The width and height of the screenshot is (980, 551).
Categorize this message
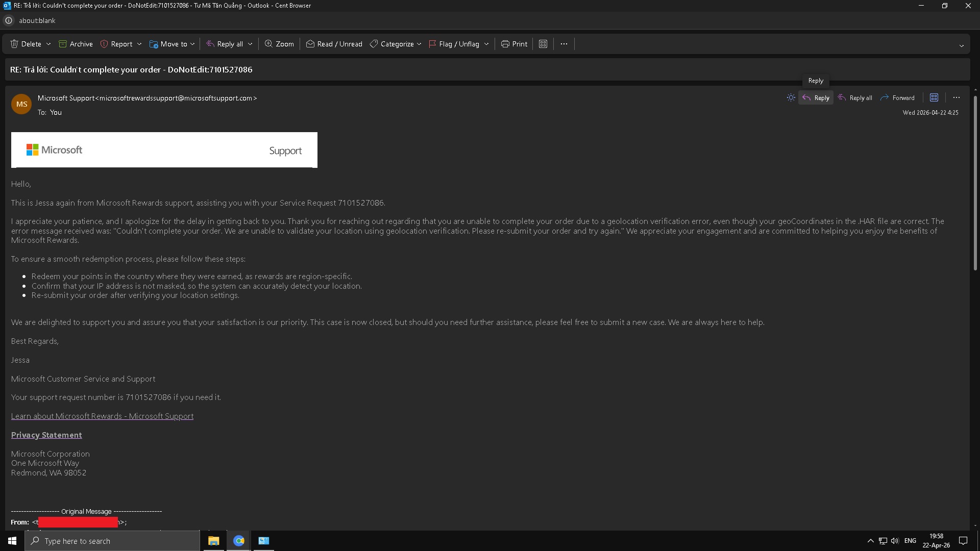pos(392,44)
